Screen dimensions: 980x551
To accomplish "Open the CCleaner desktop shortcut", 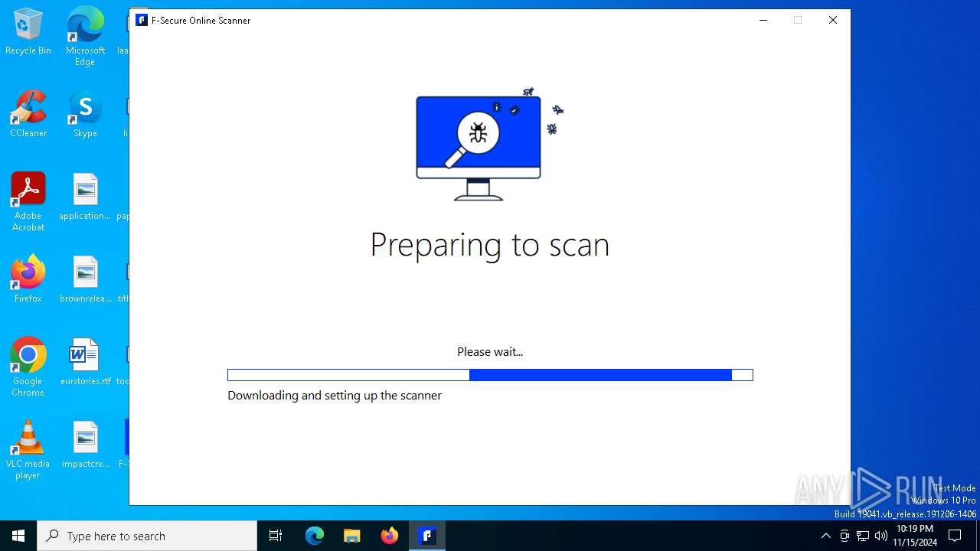I will pos(28,113).
